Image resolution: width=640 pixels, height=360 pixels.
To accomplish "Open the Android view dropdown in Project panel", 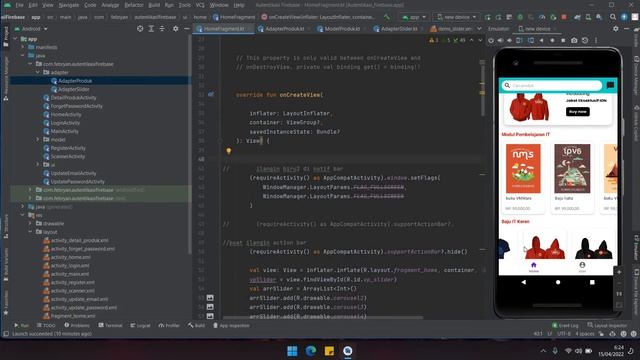I will click(x=31, y=29).
